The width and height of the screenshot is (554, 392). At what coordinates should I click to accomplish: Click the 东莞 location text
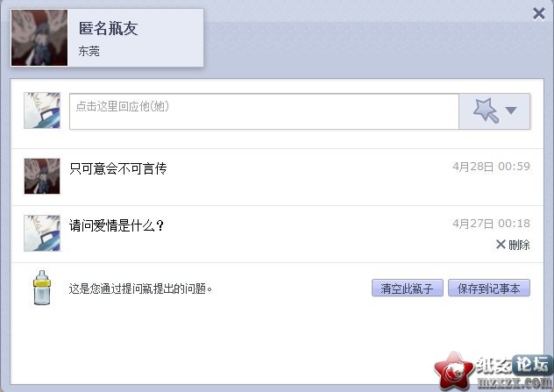[89, 51]
